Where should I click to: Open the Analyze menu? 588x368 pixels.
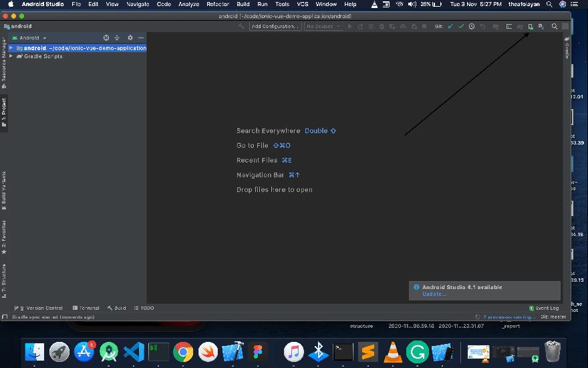point(188,4)
